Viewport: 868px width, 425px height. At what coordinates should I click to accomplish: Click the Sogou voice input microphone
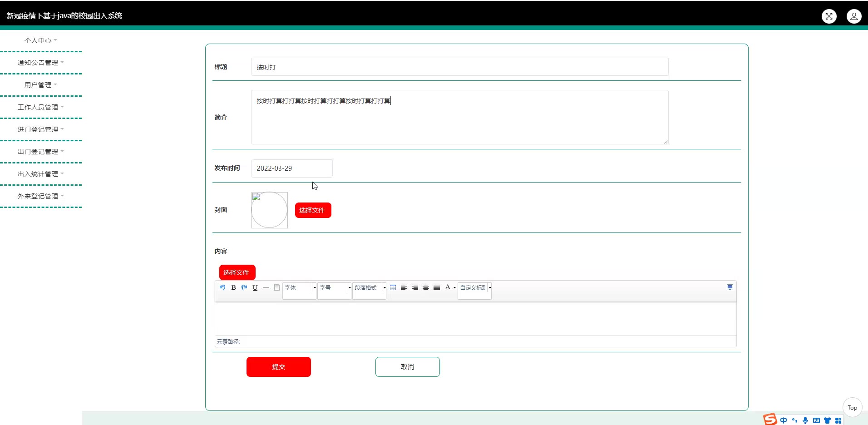805,420
